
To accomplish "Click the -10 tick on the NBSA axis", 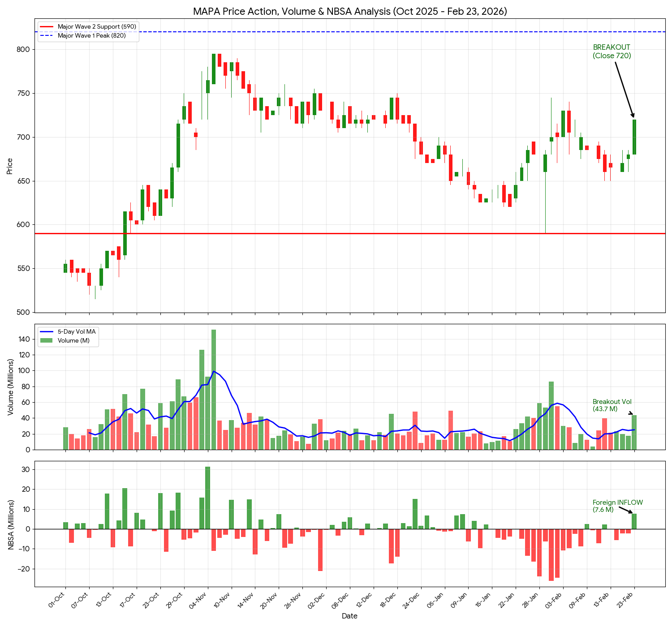I will pyautogui.click(x=24, y=549).
